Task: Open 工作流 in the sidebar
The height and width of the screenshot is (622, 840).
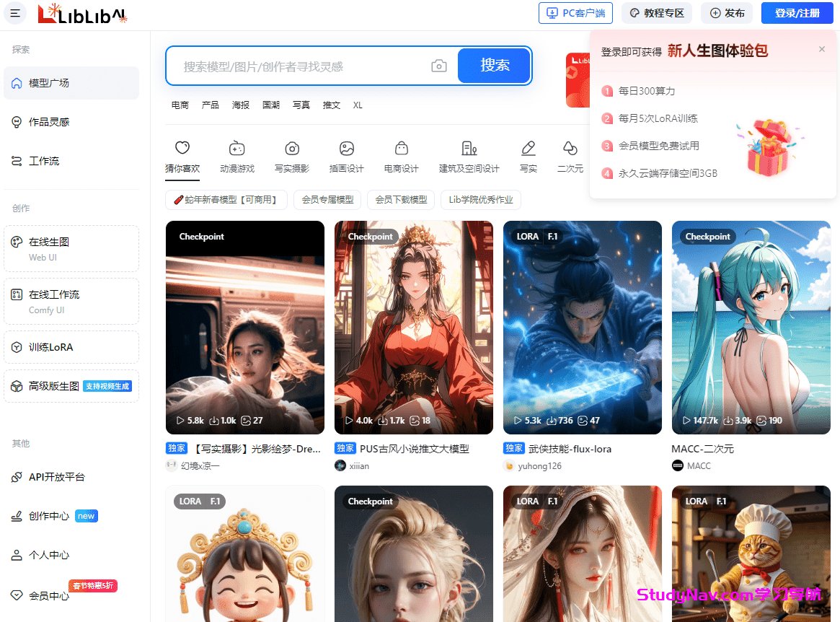Action: click(x=44, y=161)
